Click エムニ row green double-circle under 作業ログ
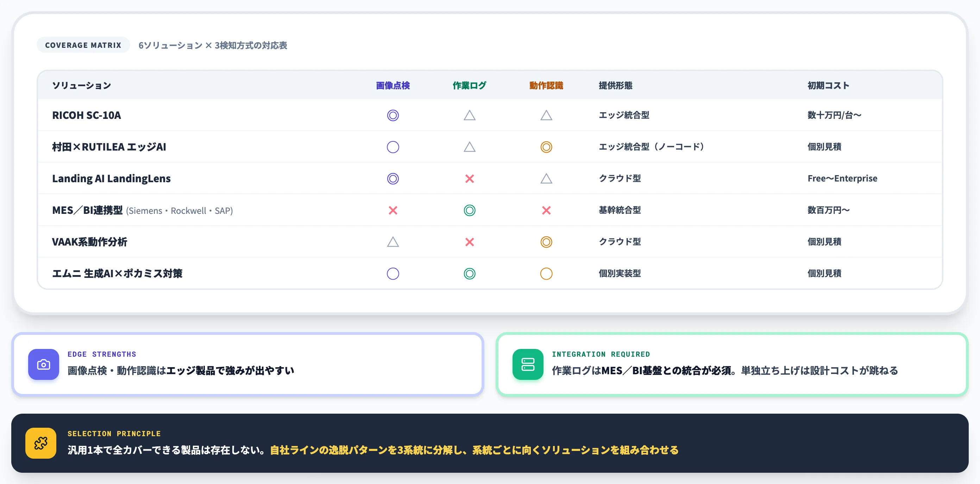Image resolution: width=980 pixels, height=484 pixels. pyautogui.click(x=470, y=273)
